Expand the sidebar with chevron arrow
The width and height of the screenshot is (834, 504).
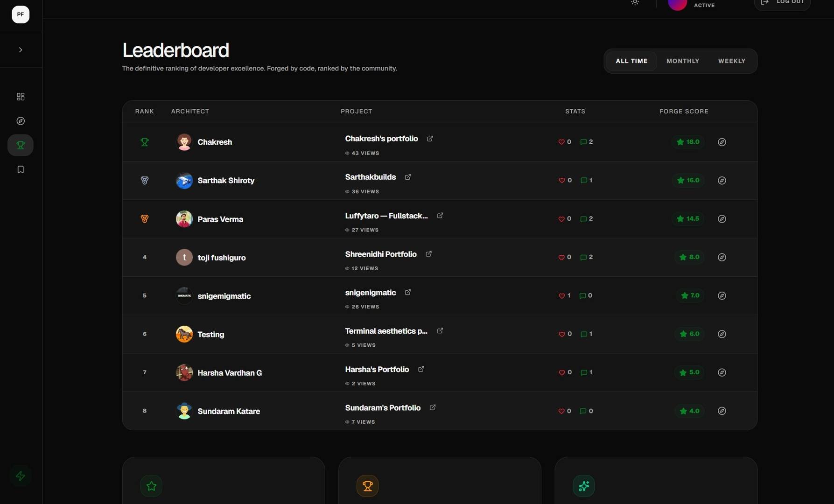pos(21,50)
